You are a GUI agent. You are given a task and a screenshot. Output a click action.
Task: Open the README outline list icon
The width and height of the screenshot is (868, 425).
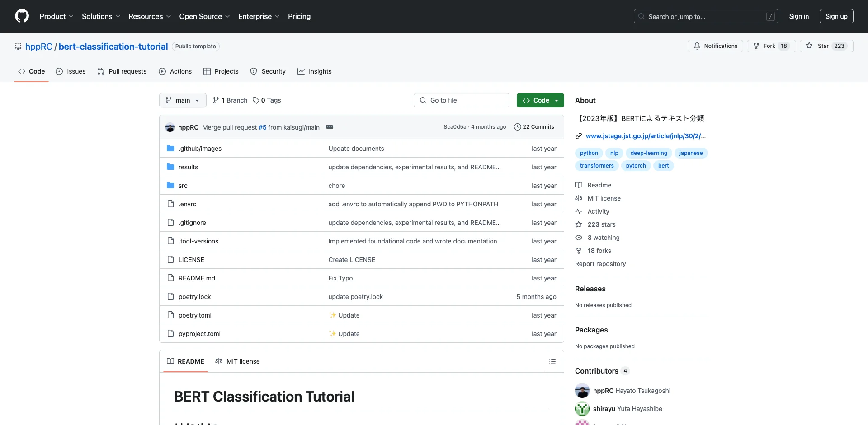(x=552, y=361)
